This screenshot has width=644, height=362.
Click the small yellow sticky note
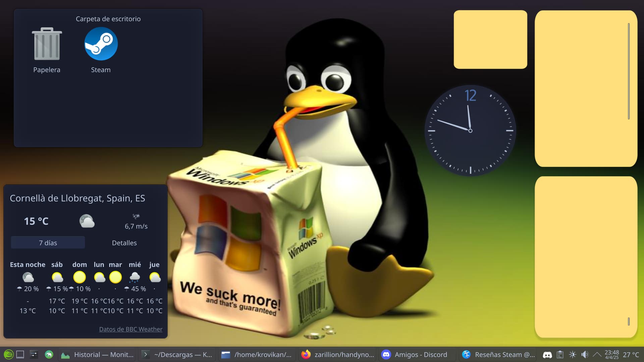[490, 40]
